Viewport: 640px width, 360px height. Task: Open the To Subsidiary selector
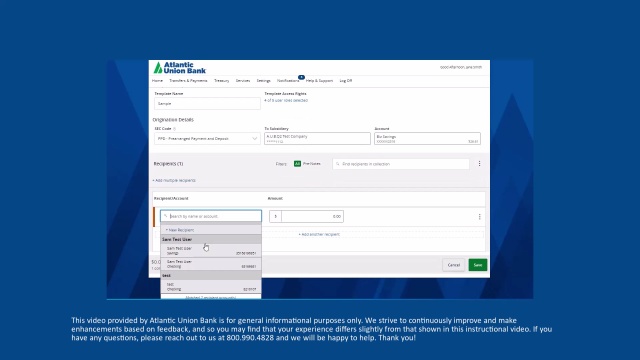tap(317, 139)
